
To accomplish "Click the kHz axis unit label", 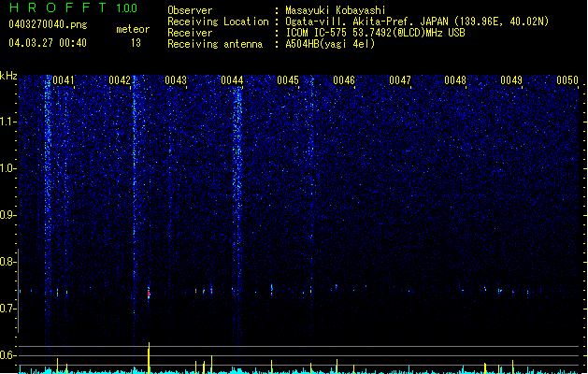I will [x=8, y=76].
